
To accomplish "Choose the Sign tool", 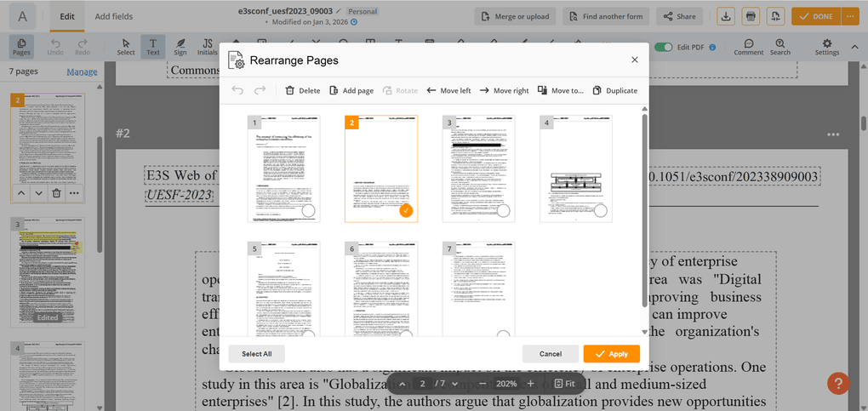I will [180, 47].
